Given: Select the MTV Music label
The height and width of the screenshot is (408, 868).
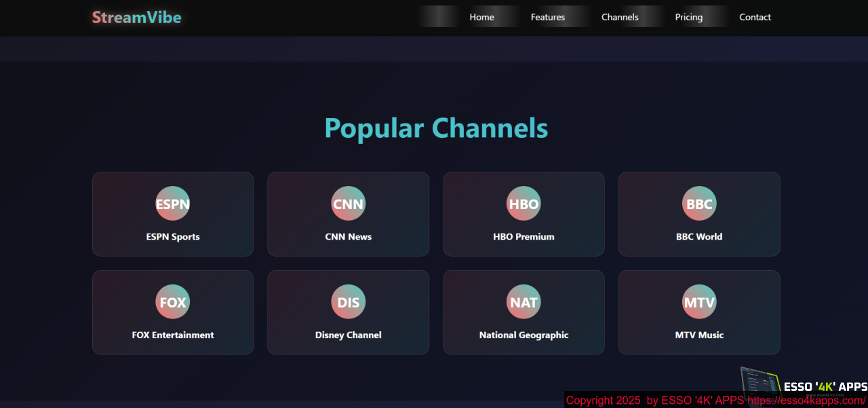Looking at the screenshot, I should [x=699, y=335].
